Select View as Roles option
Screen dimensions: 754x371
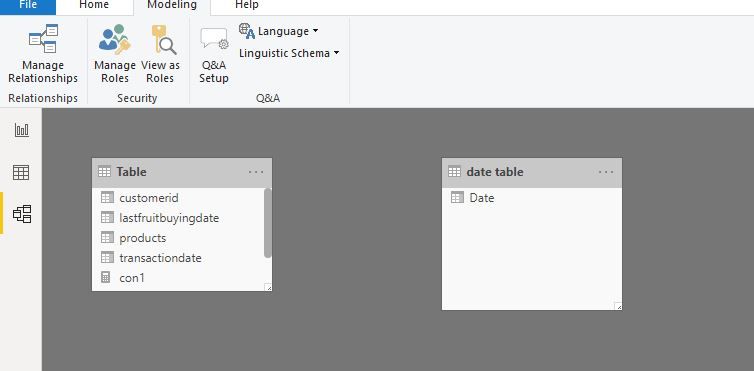point(160,53)
